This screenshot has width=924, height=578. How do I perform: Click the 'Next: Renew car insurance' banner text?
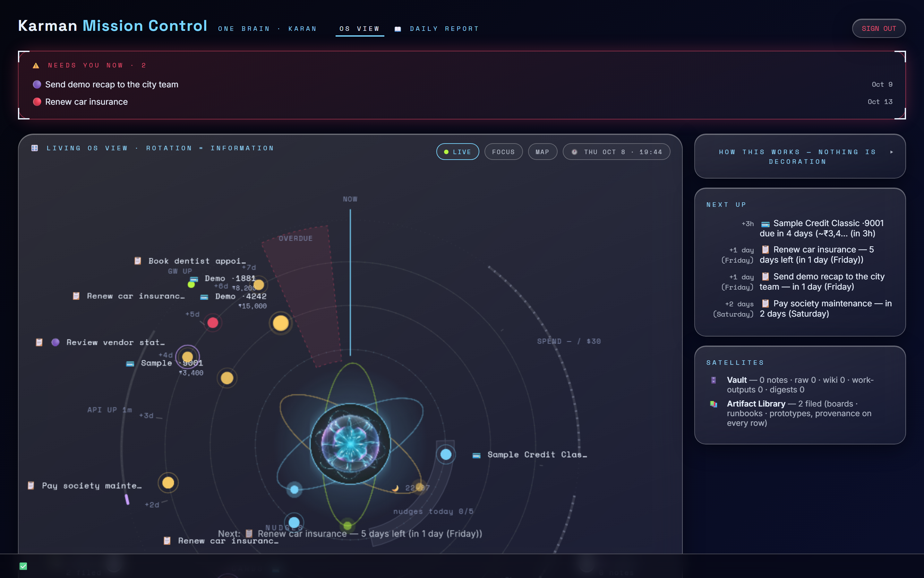point(350,534)
